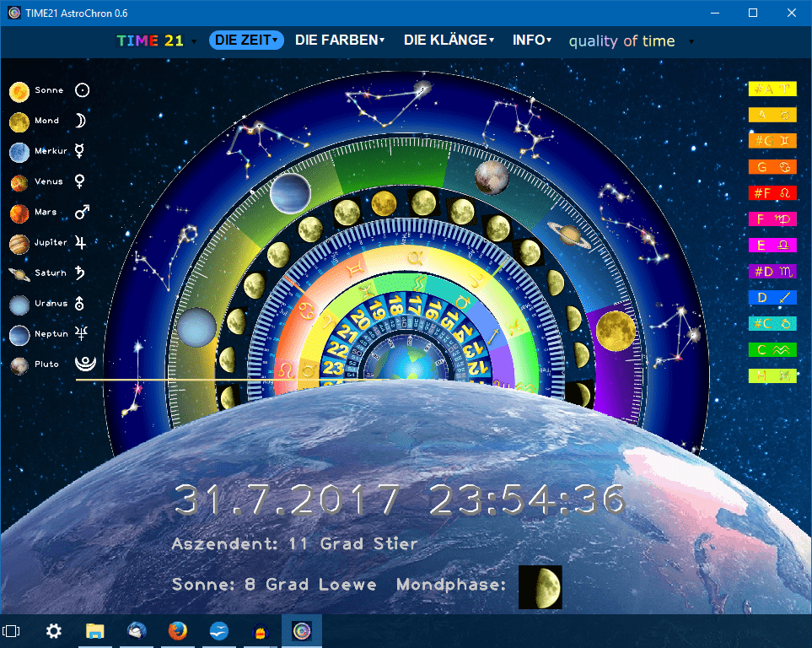Choose the pink F Virgo color swatch
The image size is (812, 648).
pyautogui.click(x=772, y=219)
